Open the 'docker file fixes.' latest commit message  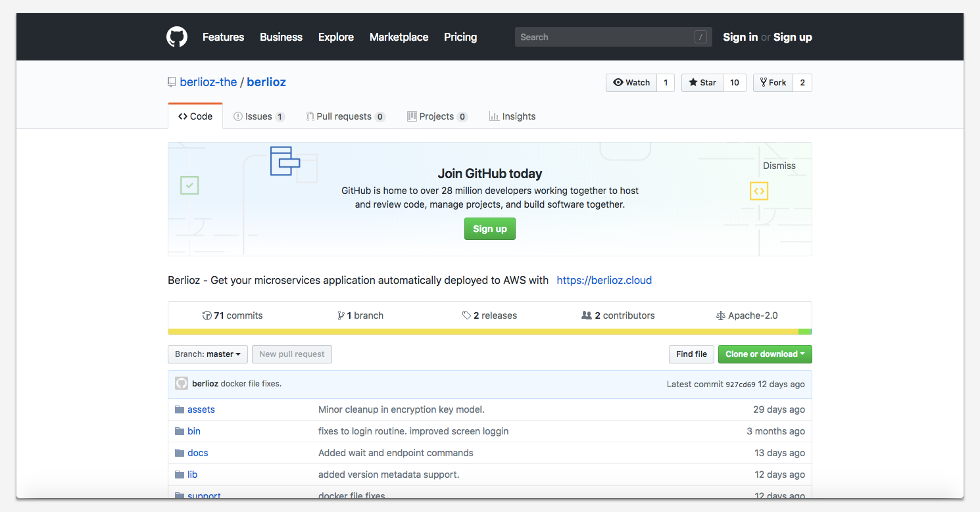click(251, 384)
